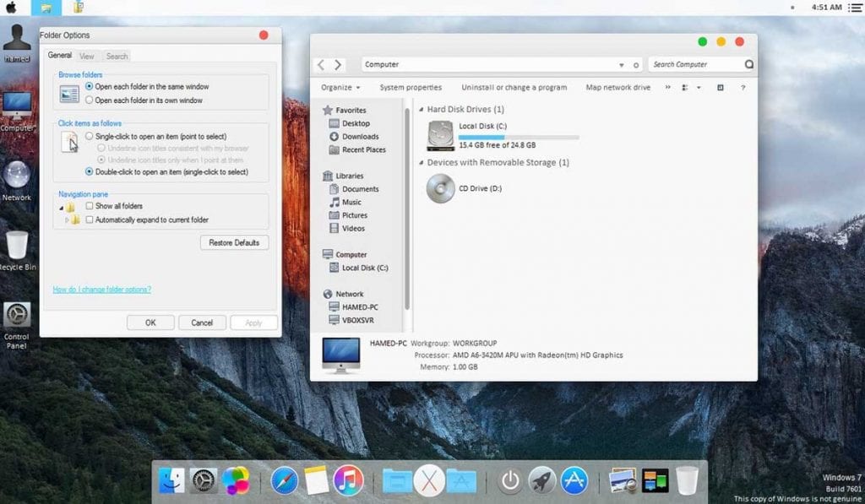865x504 pixels.
Task: Click the power button dock icon
Action: (x=510, y=481)
